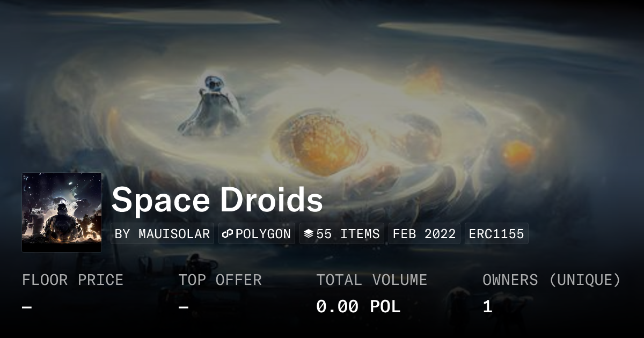The width and height of the screenshot is (644, 338).
Task: Click the Space Droids collection title
Action: click(x=217, y=200)
